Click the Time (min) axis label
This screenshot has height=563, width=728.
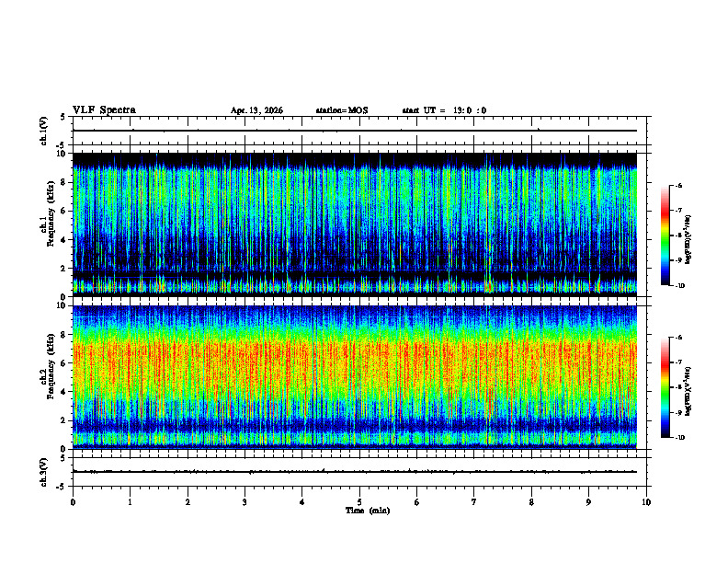point(368,511)
